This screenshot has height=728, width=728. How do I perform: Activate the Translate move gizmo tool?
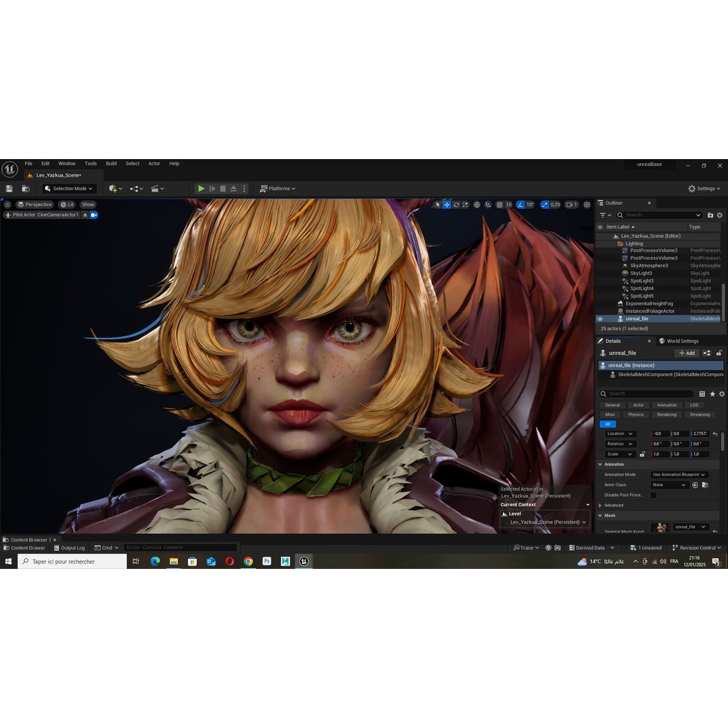[447, 205]
